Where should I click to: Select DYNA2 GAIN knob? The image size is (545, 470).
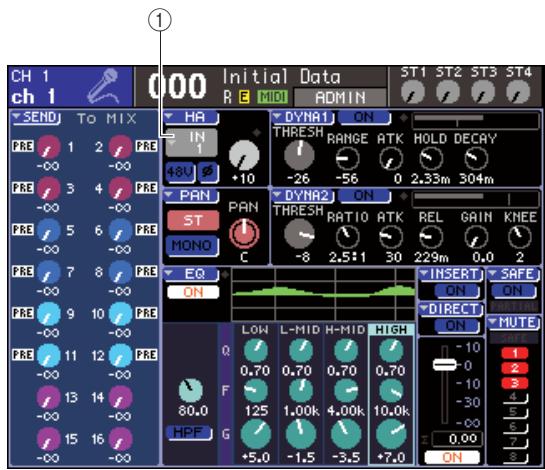476,237
